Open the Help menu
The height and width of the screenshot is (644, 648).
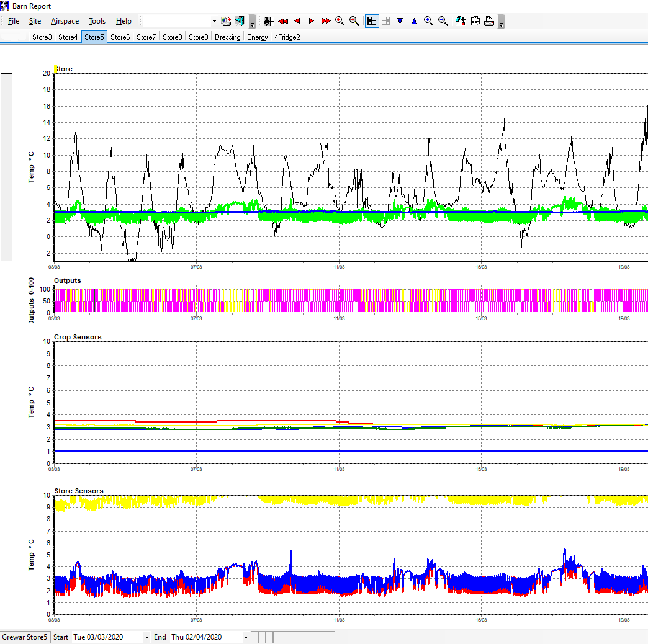tap(124, 21)
